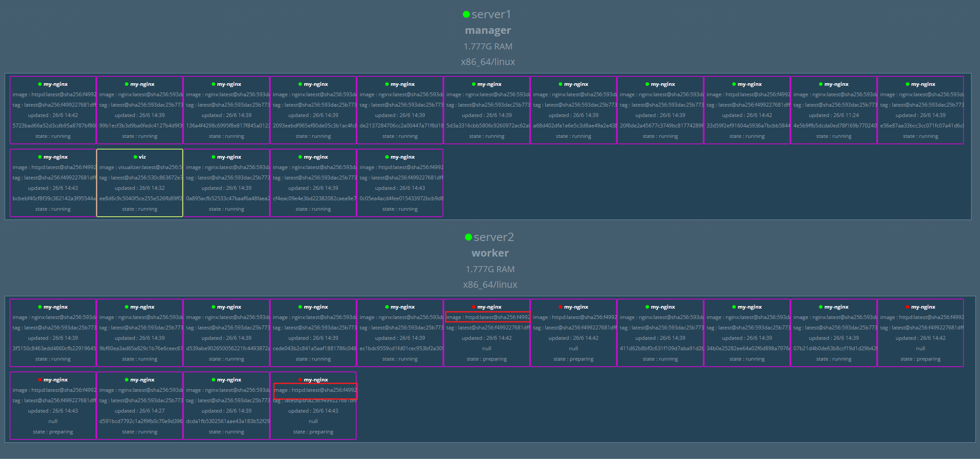Click the visualizer:latest image line
980x459 pixels.
[140, 167]
